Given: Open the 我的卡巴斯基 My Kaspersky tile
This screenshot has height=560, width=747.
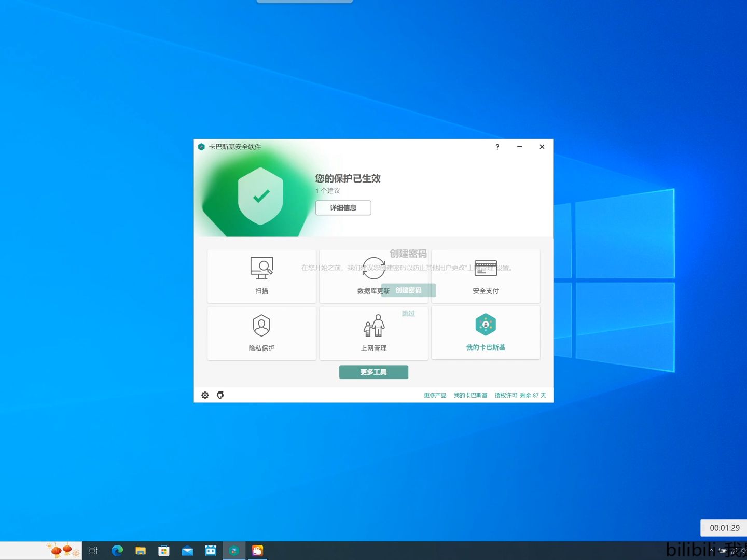Looking at the screenshot, I should (486, 333).
